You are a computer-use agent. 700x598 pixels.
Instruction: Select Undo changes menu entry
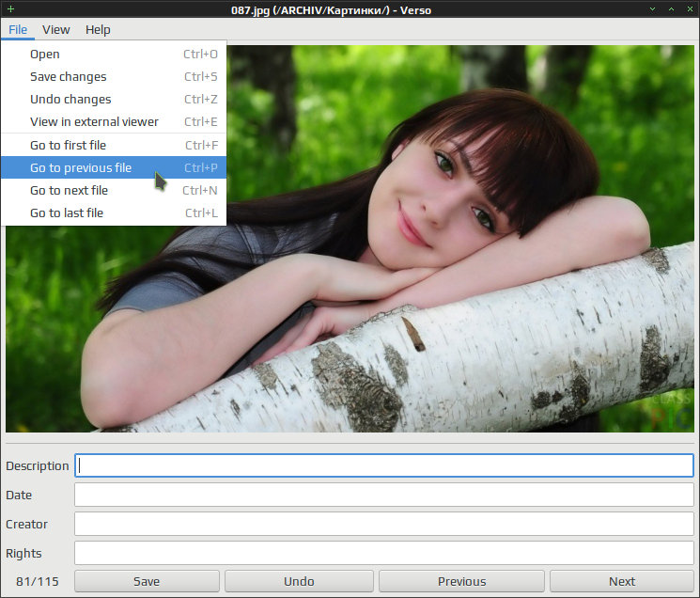[x=114, y=99]
